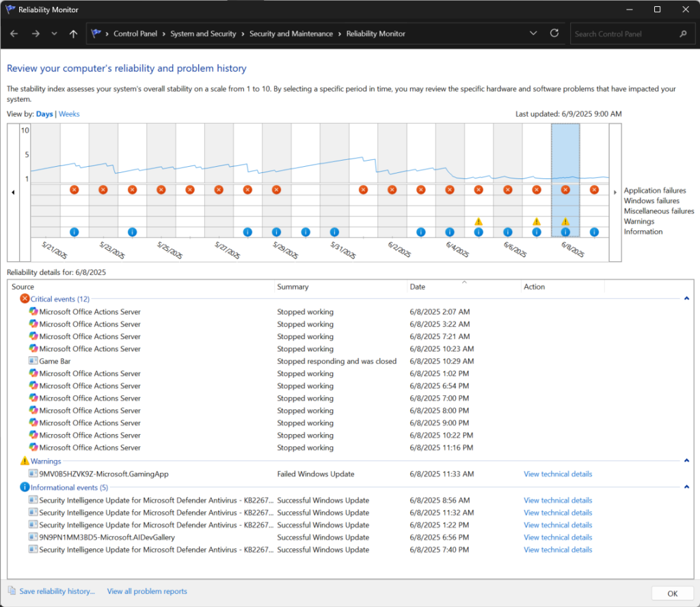
Task: Switch chart view to Weeks
Action: click(x=69, y=114)
